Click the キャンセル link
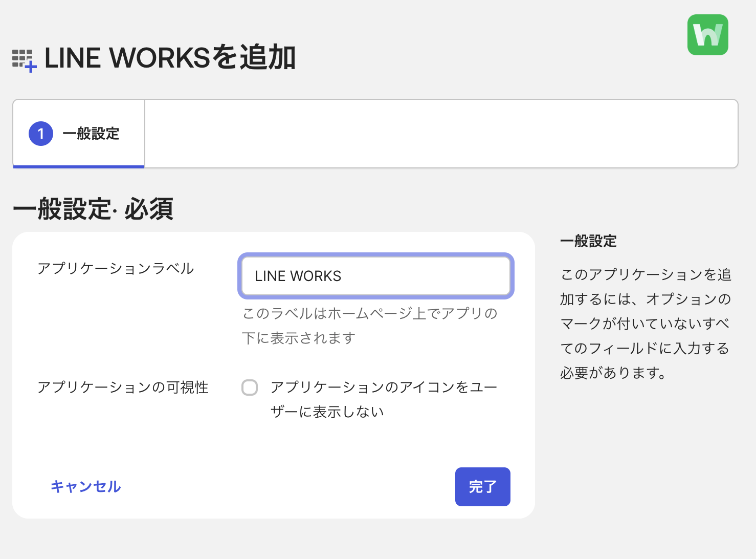 coord(86,486)
